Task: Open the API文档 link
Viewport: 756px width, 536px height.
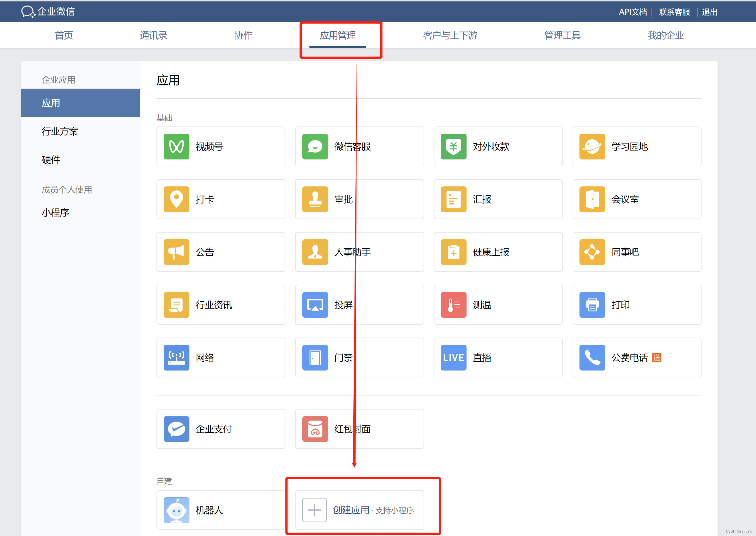Action: pyautogui.click(x=633, y=12)
